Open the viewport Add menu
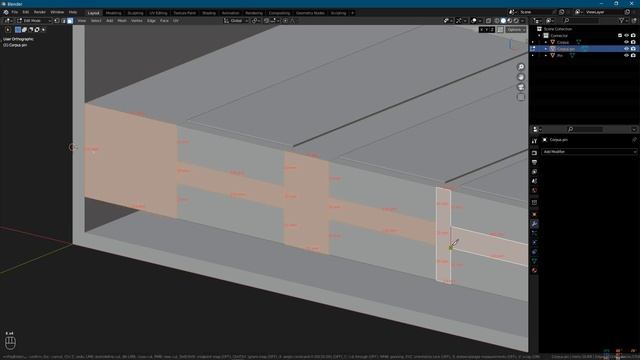640x360 pixels. coord(109,20)
